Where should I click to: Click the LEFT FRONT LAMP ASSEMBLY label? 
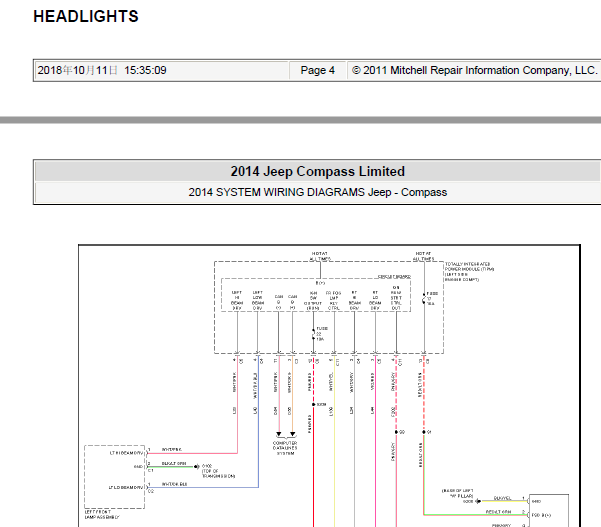pyautogui.click(x=102, y=514)
